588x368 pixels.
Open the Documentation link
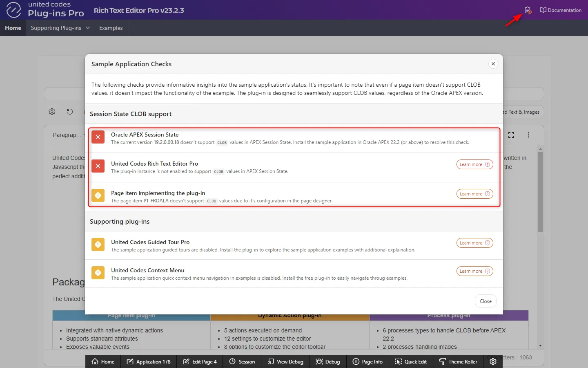(561, 10)
